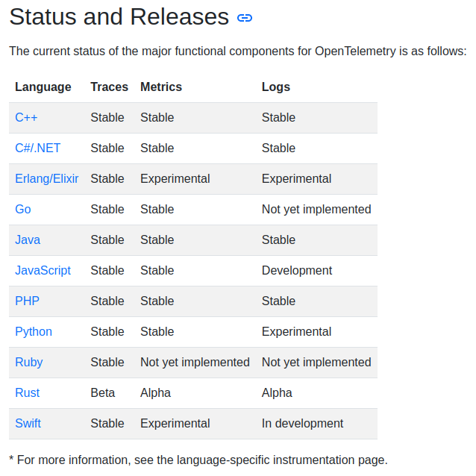
Task: Click C++ Stable traces cell
Action: pyautogui.click(x=107, y=117)
